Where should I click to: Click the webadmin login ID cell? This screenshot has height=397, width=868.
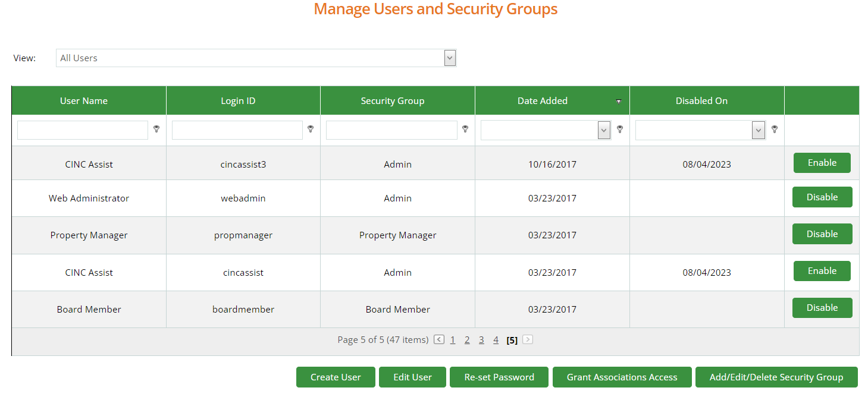(243, 198)
